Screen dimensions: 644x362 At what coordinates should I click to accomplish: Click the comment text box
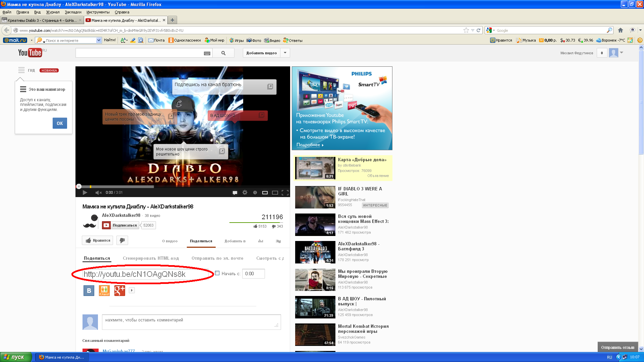(x=191, y=322)
